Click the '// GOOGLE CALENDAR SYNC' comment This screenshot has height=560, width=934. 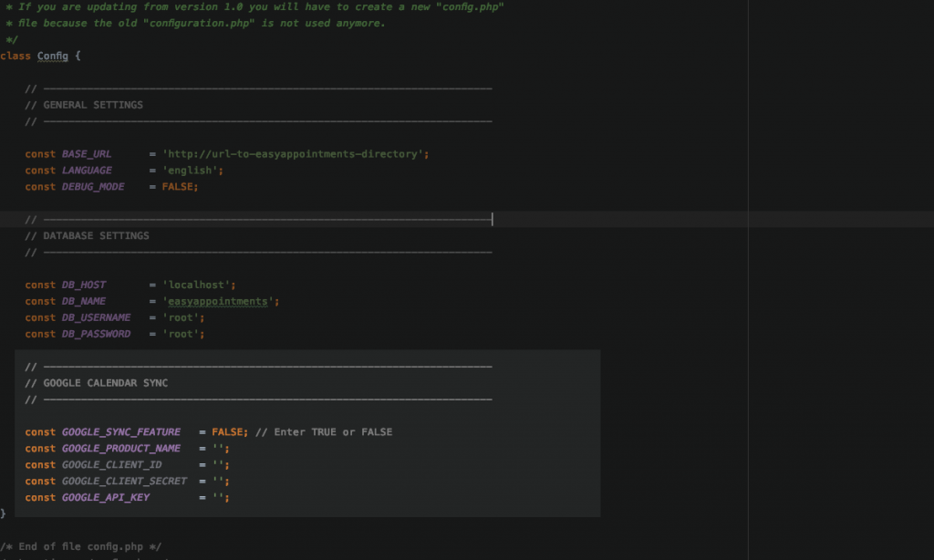coord(97,383)
